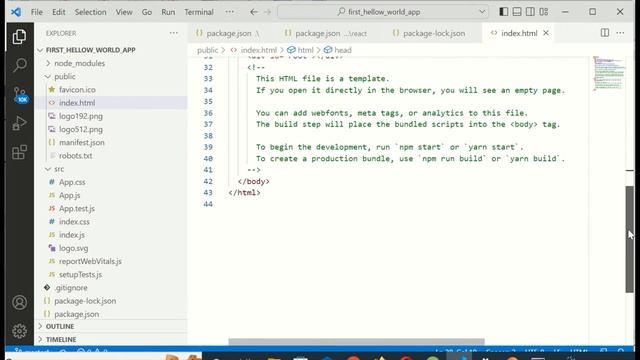Open the command center dropdown arrow
The height and width of the screenshot is (360, 640).
[482, 12]
